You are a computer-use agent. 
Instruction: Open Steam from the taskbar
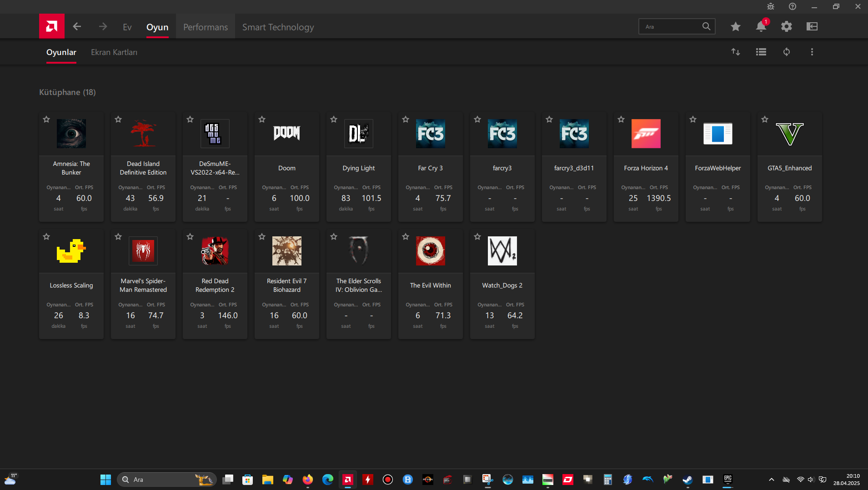pos(687,480)
